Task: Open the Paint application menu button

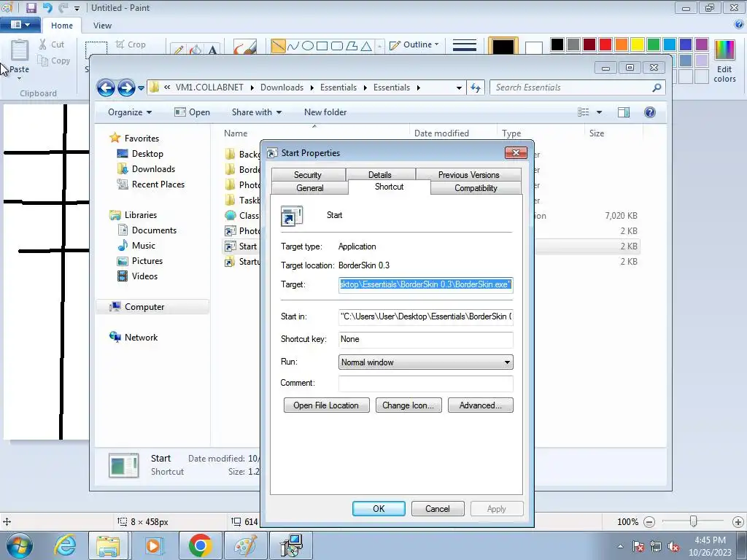Action: coord(20,24)
